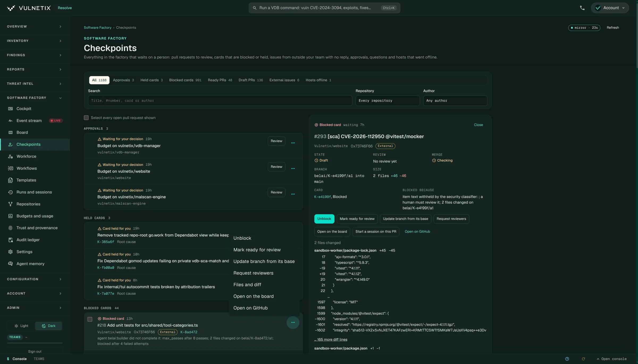
Task: Switch to the Ready PRs tab
Action: pos(220,80)
